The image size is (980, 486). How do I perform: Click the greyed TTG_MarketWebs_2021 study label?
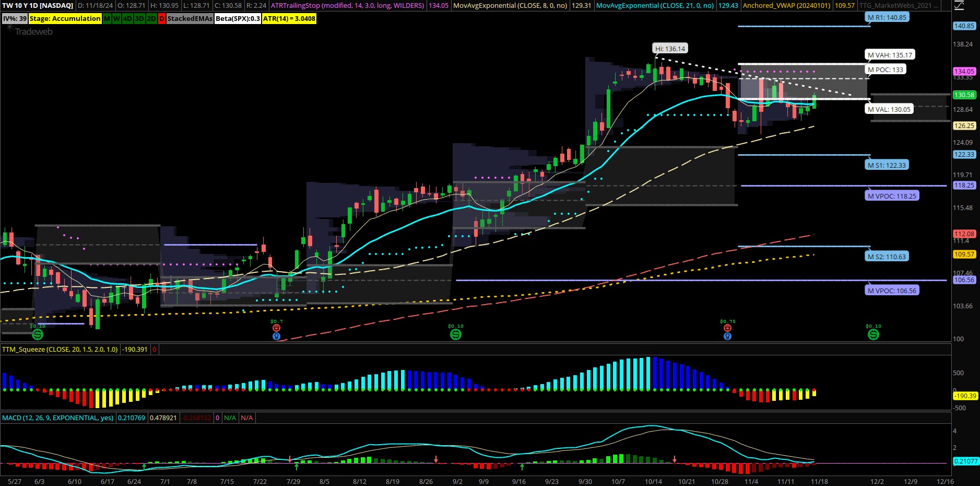pos(899,5)
